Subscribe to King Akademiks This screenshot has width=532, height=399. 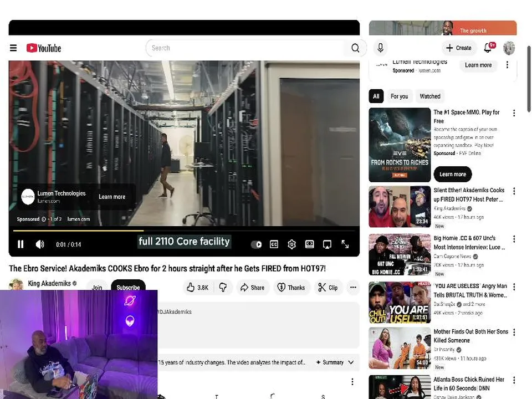128,286
